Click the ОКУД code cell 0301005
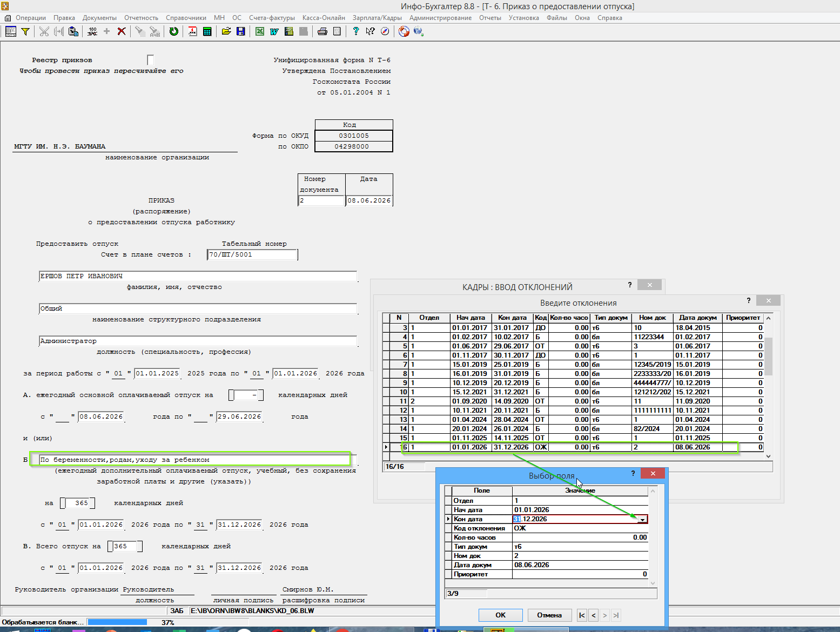This screenshot has height=632, width=840. click(x=354, y=136)
